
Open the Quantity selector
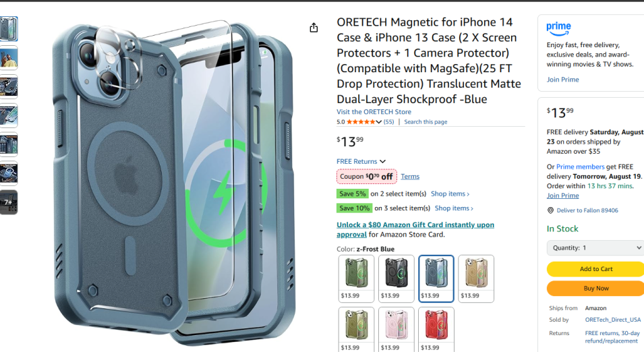click(595, 247)
